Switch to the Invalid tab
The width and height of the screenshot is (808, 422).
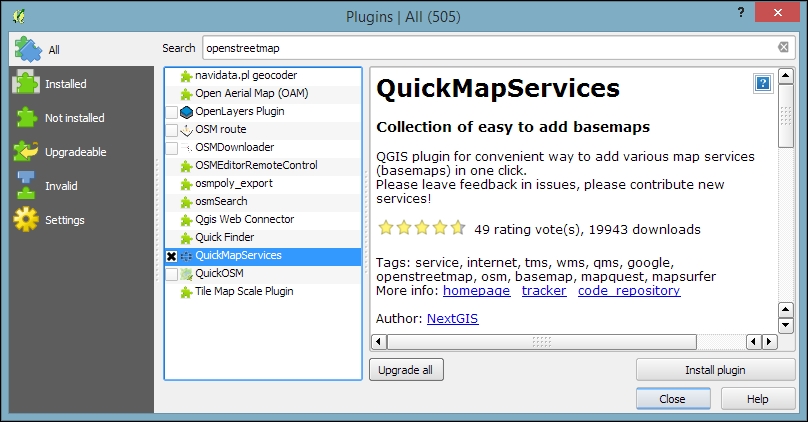pyautogui.click(x=81, y=185)
